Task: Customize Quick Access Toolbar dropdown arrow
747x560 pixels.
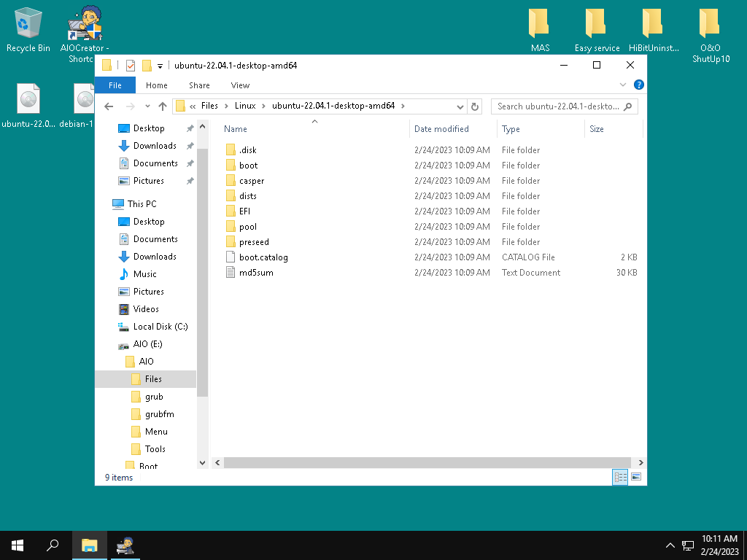Action: pyautogui.click(x=160, y=66)
